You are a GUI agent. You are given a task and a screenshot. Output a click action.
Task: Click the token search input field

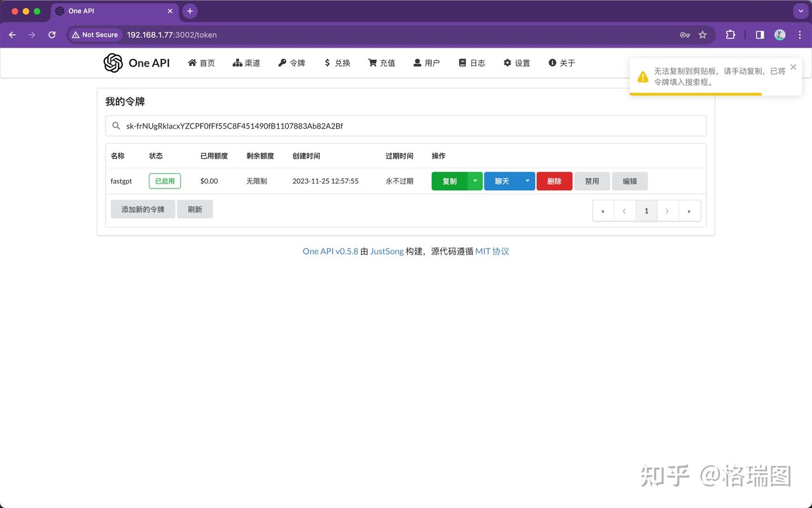tap(406, 126)
